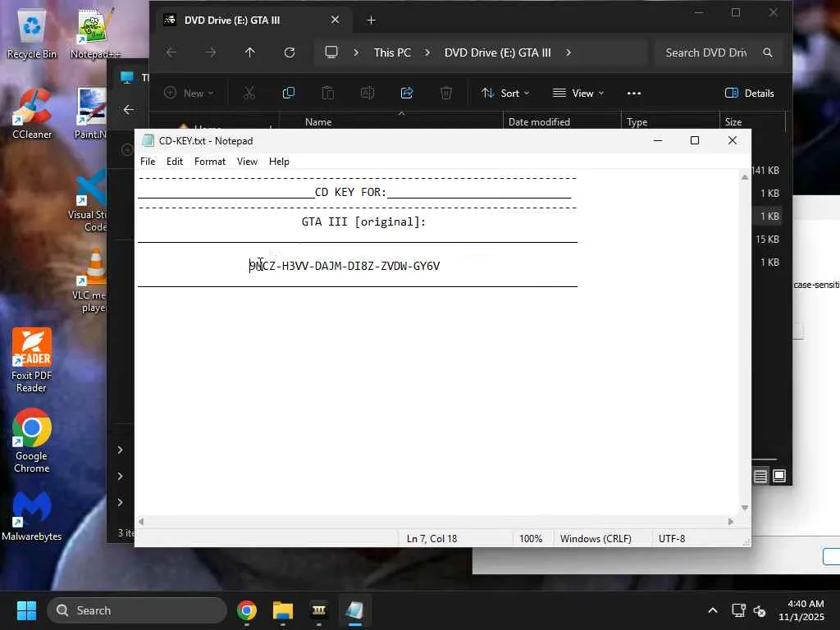
Task: Switch to Notepad taskbar icon
Action: [354, 610]
